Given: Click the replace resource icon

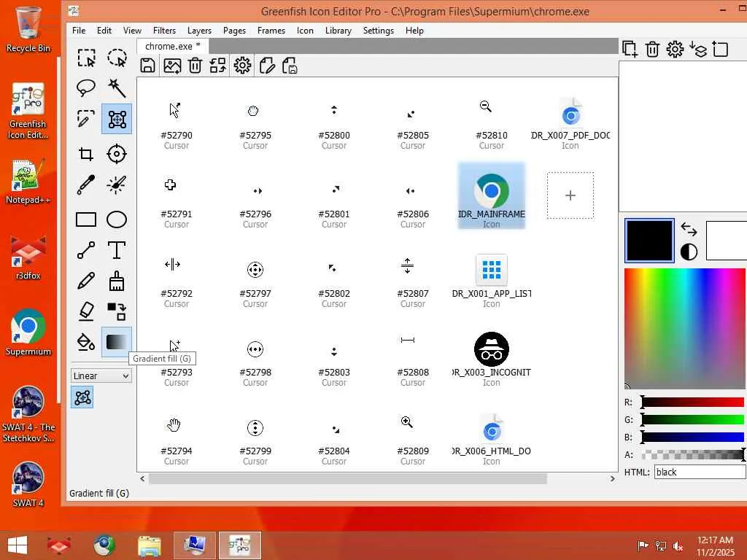Looking at the screenshot, I should click(x=217, y=65).
